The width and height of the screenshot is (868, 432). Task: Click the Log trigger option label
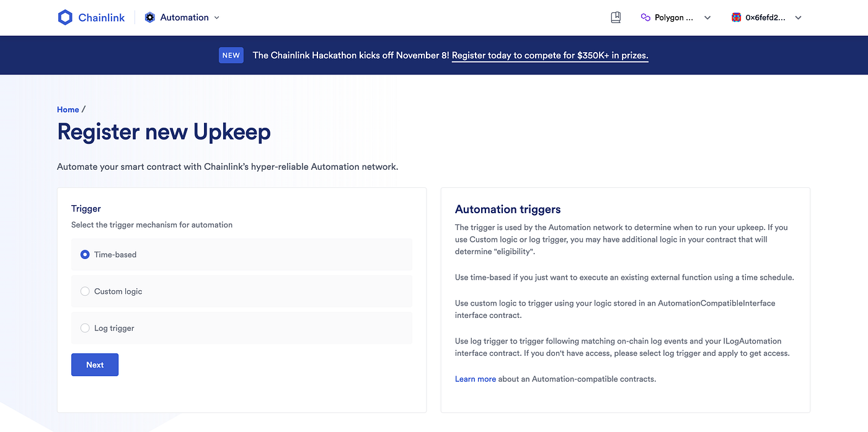click(x=114, y=328)
